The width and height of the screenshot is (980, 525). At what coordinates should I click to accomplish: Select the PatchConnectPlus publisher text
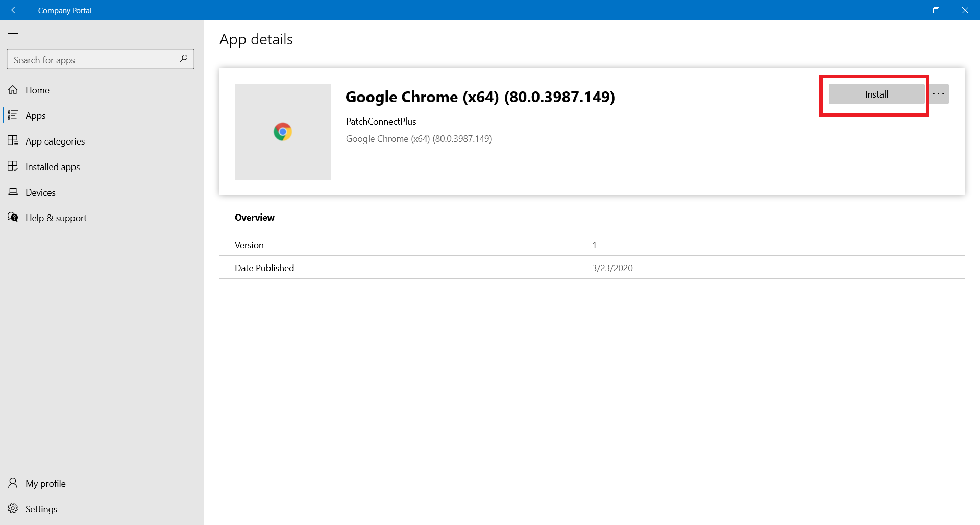click(x=381, y=121)
